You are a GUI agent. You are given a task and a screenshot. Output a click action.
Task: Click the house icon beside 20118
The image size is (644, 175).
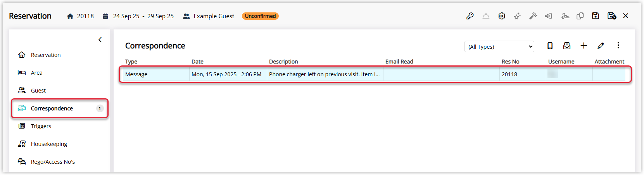(x=70, y=16)
